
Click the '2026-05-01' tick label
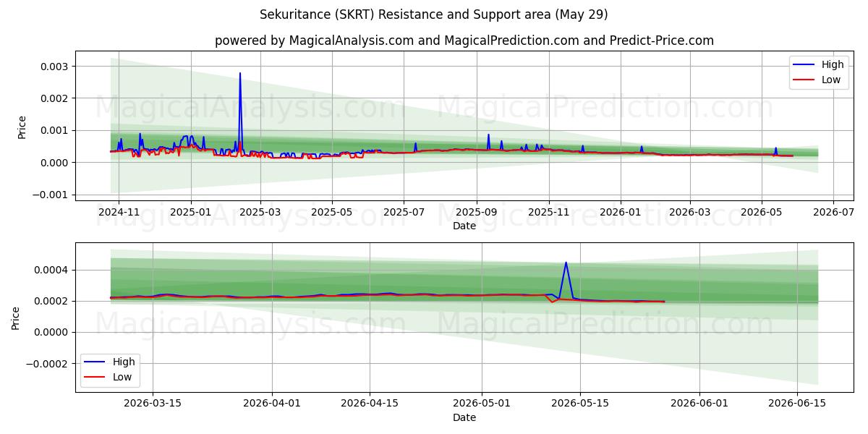tap(482, 404)
